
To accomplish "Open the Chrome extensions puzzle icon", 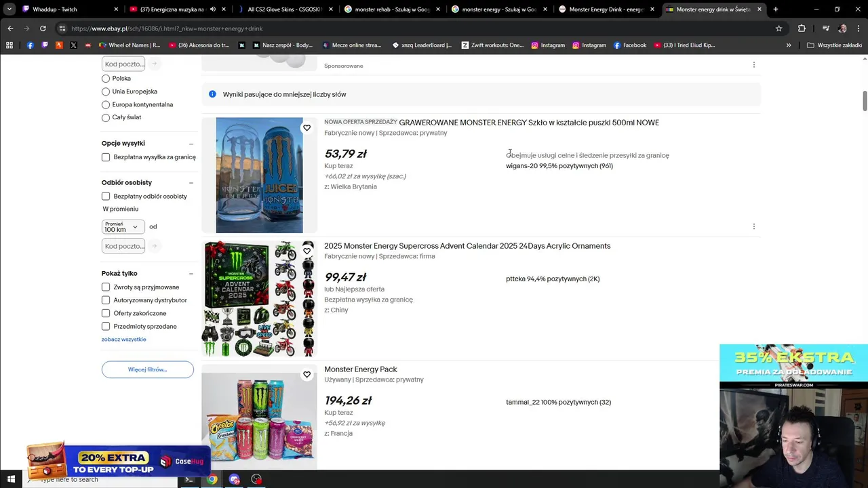I will coord(802,28).
